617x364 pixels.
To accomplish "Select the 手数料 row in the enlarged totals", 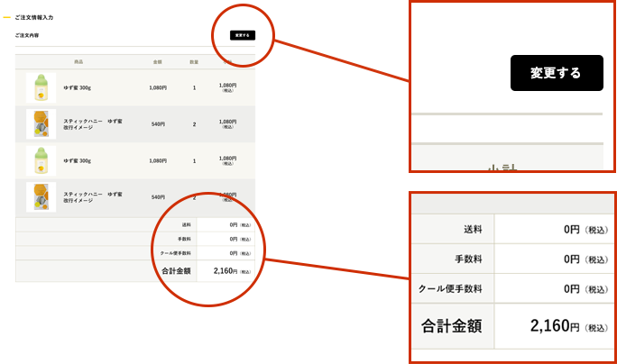I will tap(467, 259).
